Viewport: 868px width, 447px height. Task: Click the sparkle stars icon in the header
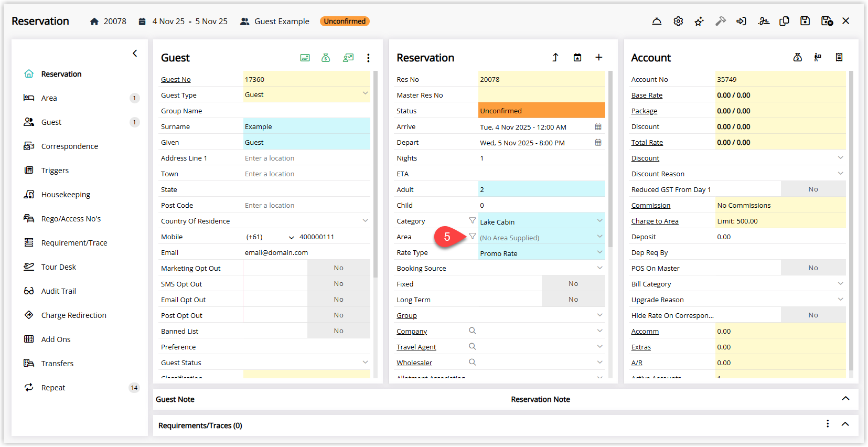[699, 21]
